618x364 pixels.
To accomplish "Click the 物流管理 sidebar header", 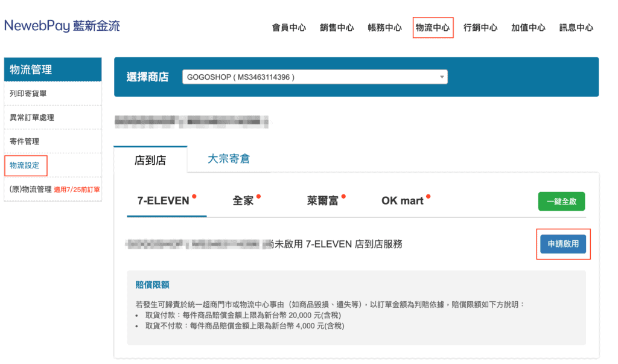I will point(53,69).
